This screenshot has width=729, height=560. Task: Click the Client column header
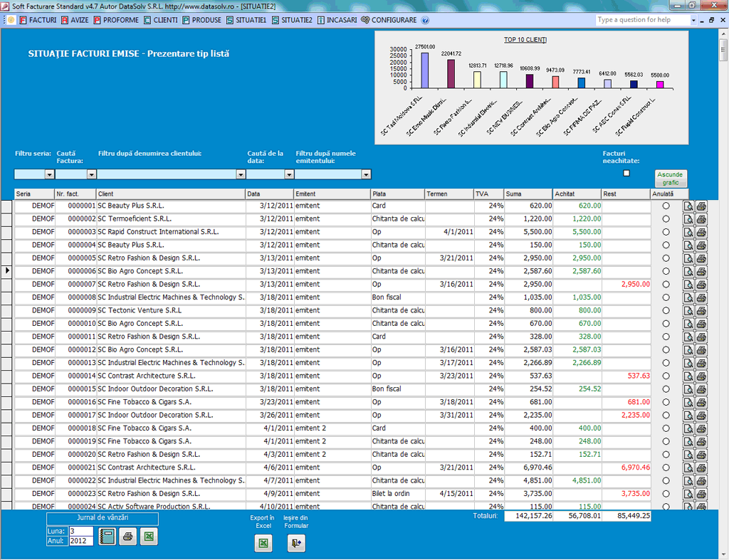tap(171, 194)
